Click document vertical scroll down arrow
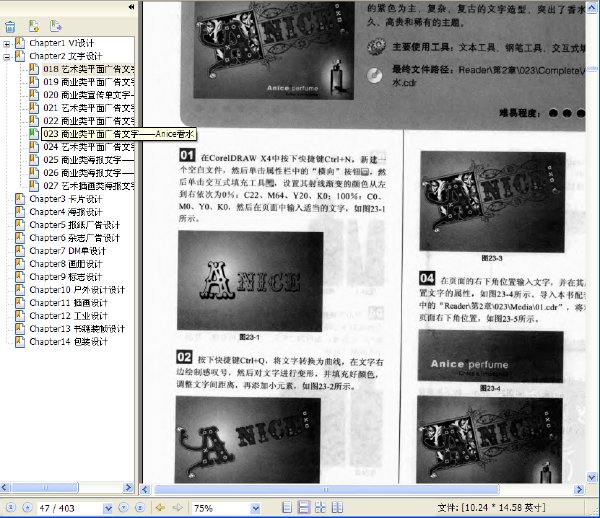This screenshot has width=600, height=518. click(592, 477)
